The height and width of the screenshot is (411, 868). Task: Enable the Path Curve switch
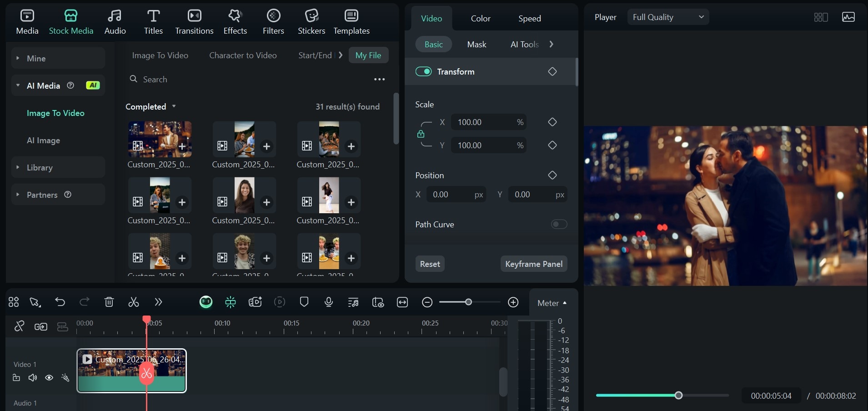pyautogui.click(x=559, y=224)
